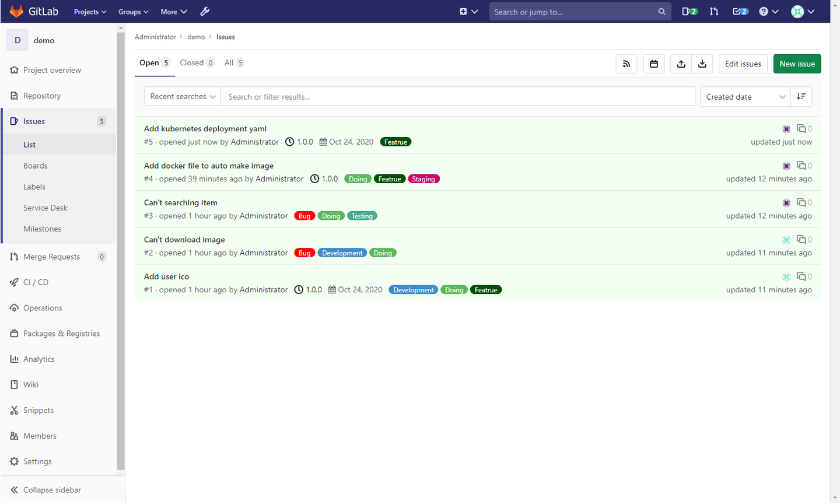Subscribe to the issues calendar
Image resolution: width=840 pixels, height=504 pixels.
click(x=654, y=64)
